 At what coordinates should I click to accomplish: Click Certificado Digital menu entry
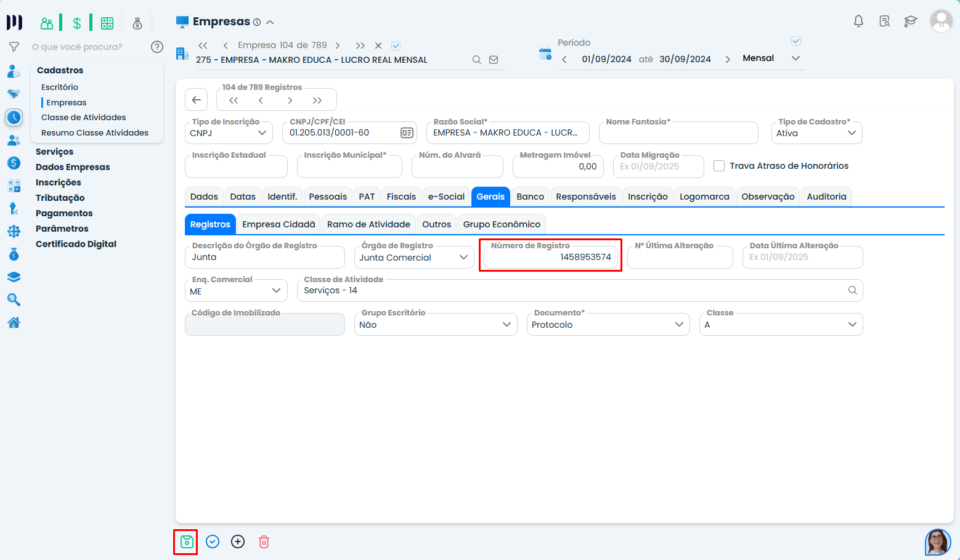(76, 244)
